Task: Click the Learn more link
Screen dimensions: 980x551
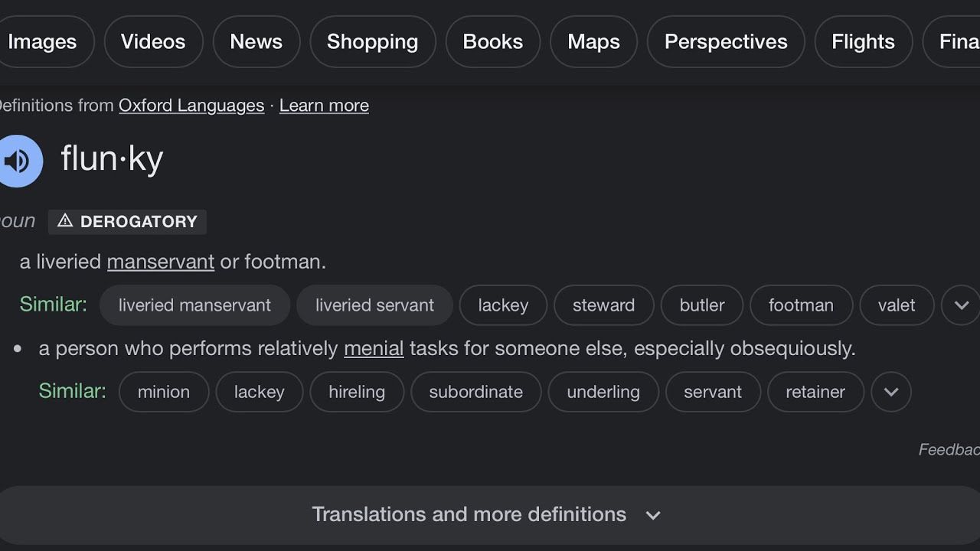Action: pos(324,106)
